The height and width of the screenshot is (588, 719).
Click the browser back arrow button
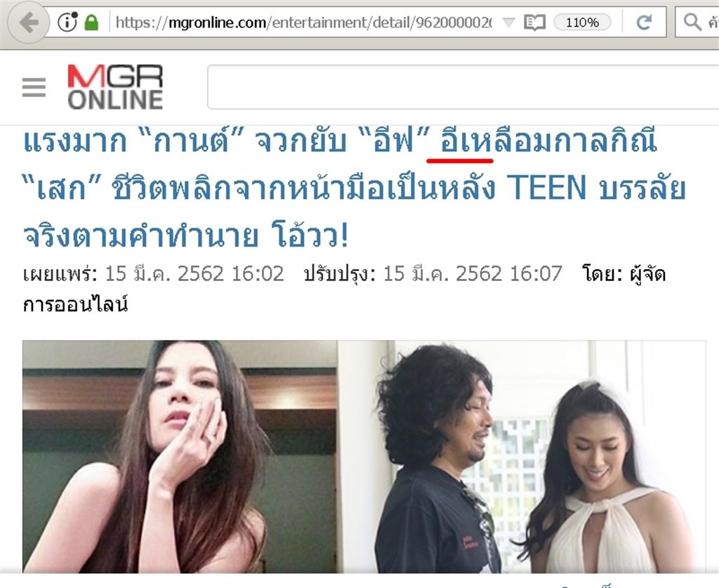28,22
